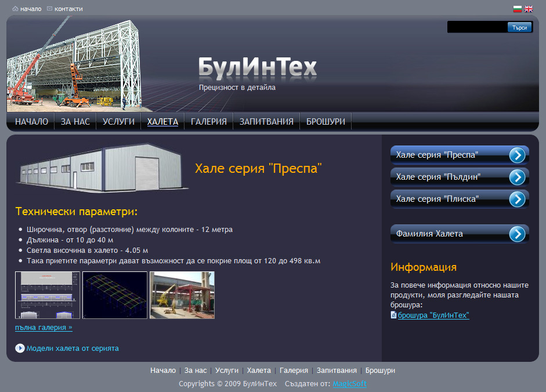Open the ЗАПИТВАНИЯ menu item

click(266, 122)
